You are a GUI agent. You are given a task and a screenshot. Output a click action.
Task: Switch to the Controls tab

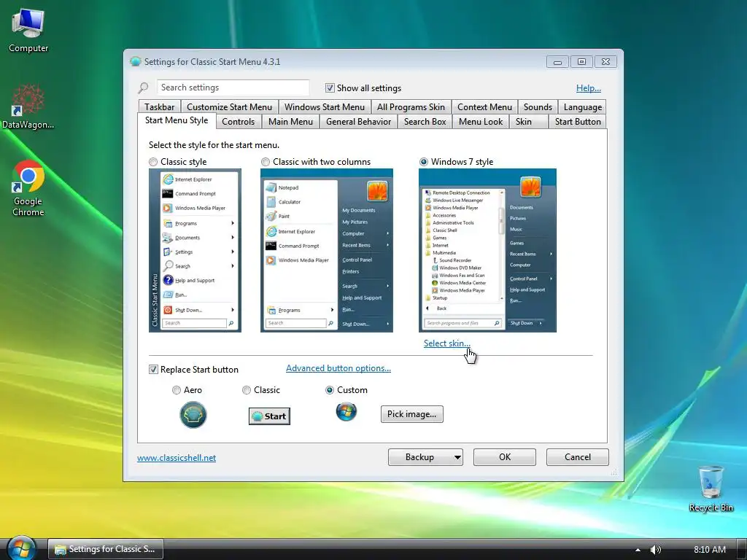[239, 122]
